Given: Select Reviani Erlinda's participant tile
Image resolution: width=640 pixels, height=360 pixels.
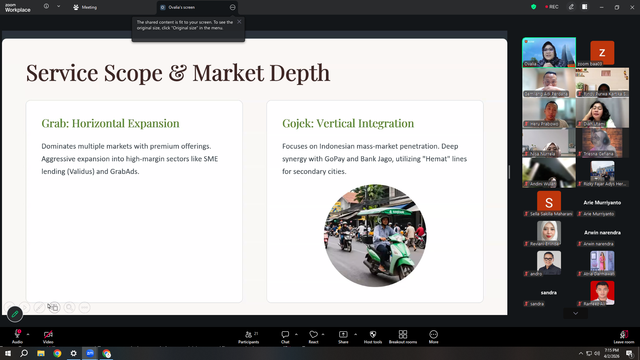Looking at the screenshot, I should click(x=549, y=233).
